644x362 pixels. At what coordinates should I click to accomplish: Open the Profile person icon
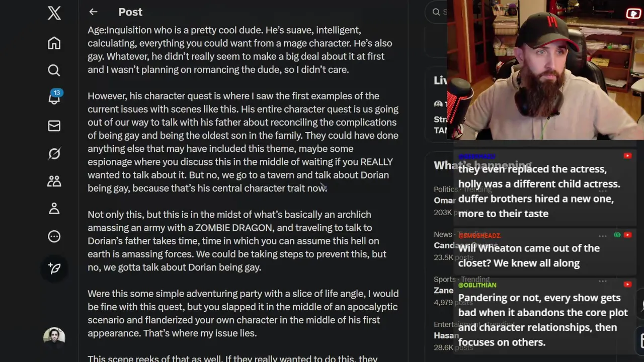pos(54,209)
